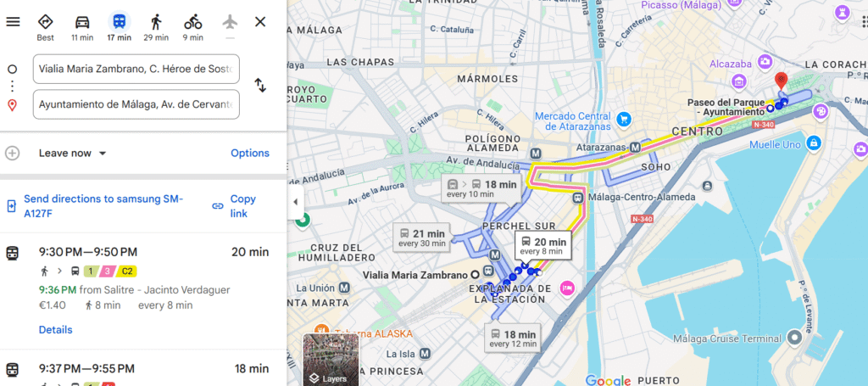The height and width of the screenshot is (386, 868).
Task: Select the transit mode tab, 17 min
Action: pos(119,27)
